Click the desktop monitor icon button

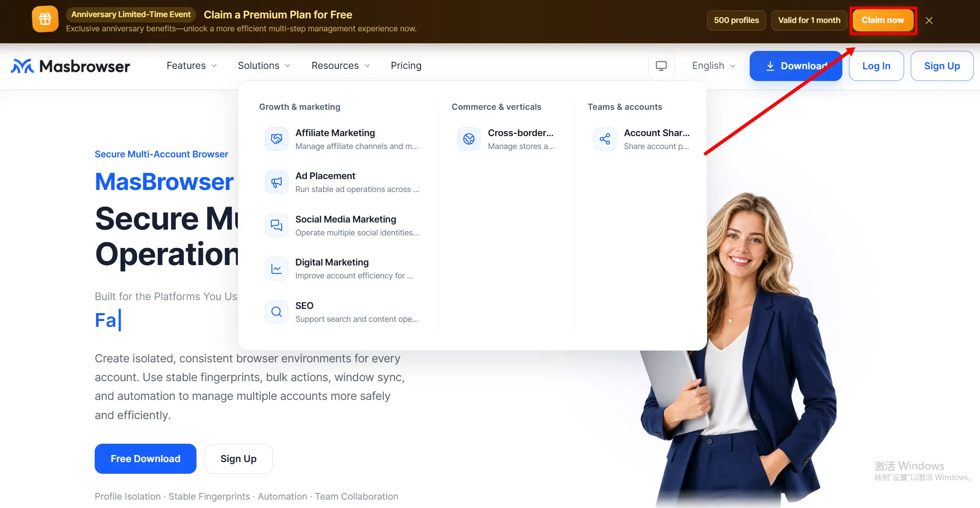(x=661, y=66)
